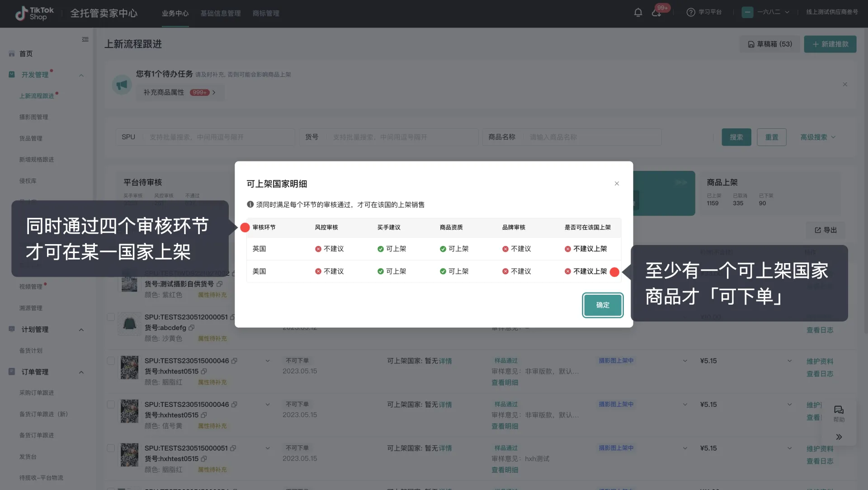Open 采购订单跟进 in sidebar

(37, 393)
